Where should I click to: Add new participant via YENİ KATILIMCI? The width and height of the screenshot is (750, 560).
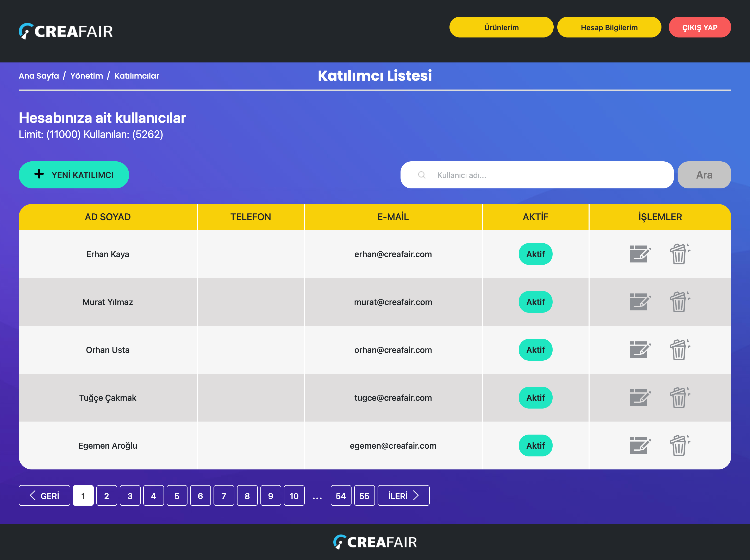tap(74, 175)
